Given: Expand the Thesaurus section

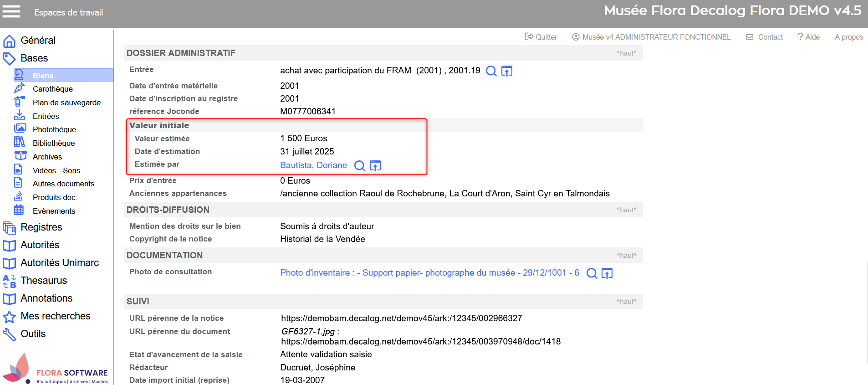Looking at the screenshot, I should [x=44, y=280].
